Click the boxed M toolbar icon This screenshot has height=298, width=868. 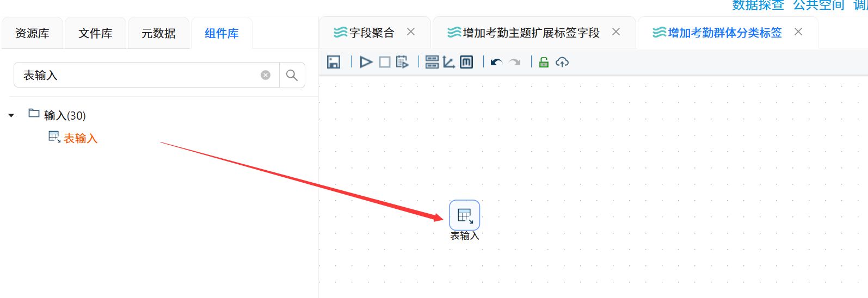466,62
